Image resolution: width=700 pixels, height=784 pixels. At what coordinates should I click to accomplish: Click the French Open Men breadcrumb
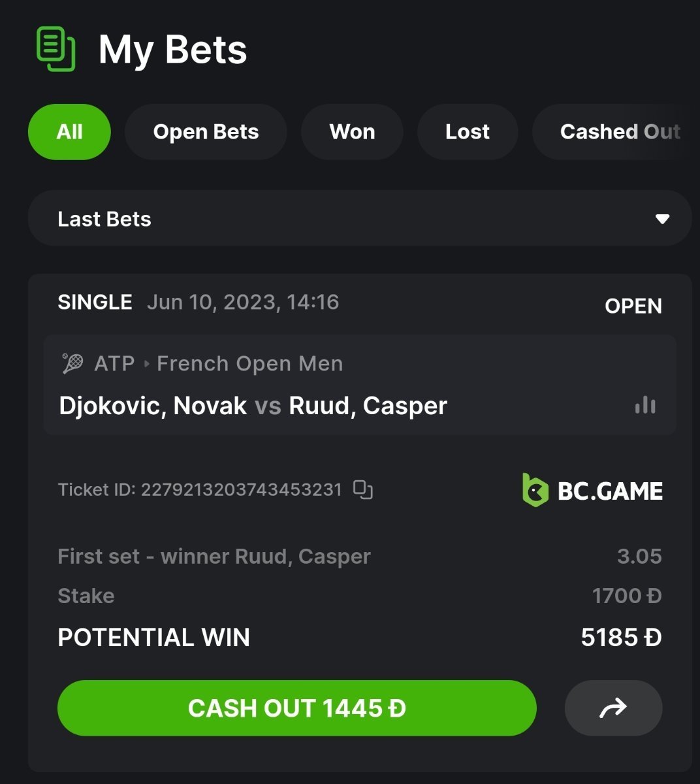[250, 363]
